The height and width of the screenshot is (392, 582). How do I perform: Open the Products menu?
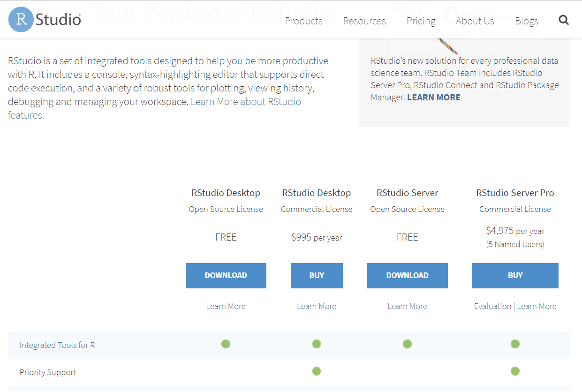click(x=304, y=21)
